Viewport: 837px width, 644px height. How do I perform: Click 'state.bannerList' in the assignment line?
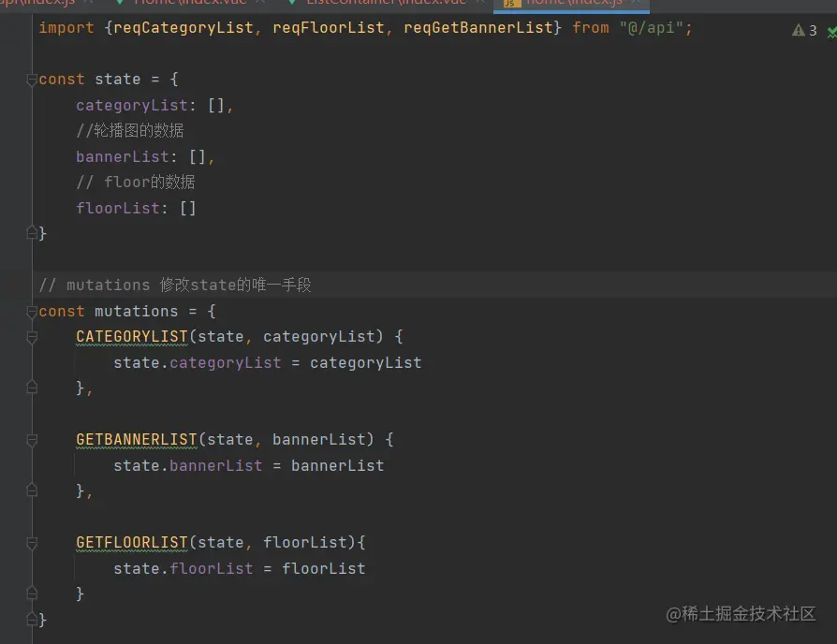coord(188,466)
